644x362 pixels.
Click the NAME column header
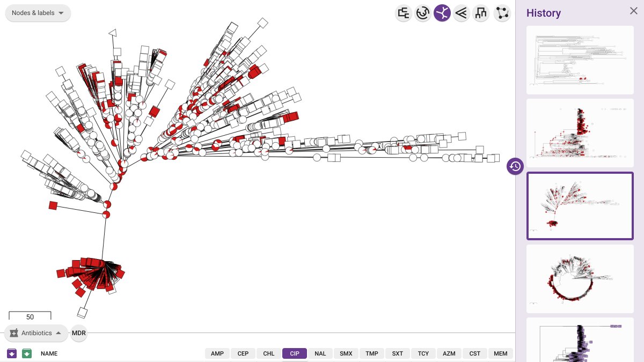[49, 353]
